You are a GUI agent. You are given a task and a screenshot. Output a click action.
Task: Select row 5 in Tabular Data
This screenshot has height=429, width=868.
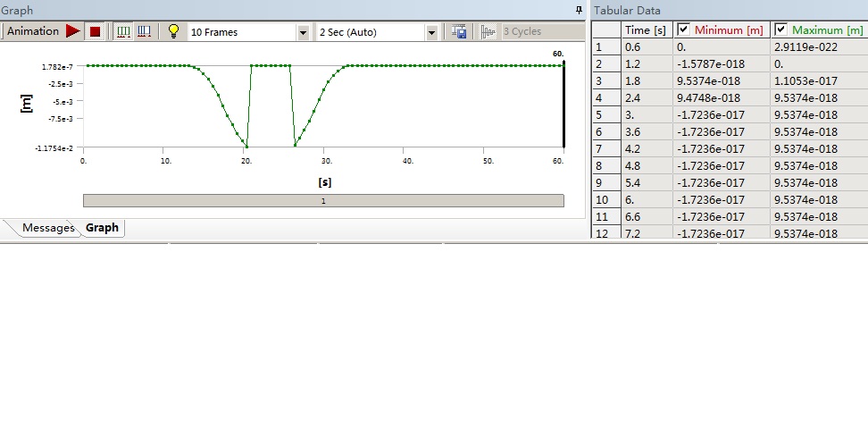(x=606, y=115)
